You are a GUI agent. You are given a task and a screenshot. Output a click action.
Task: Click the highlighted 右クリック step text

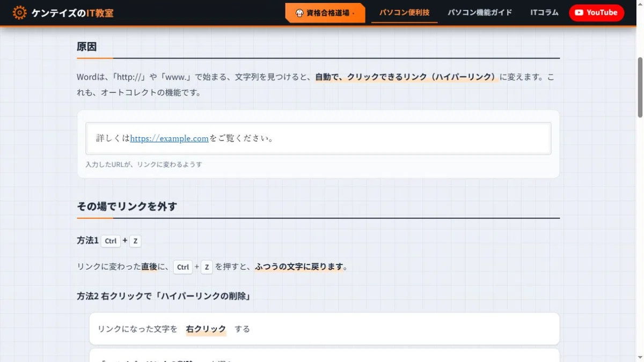click(206, 329)
